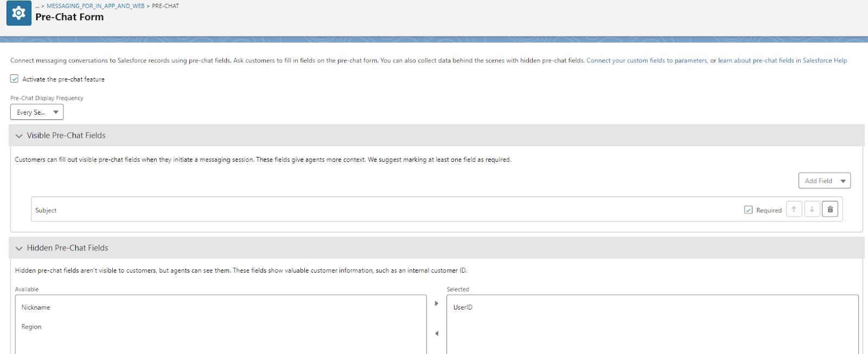868x354 pixels.
Task: Click the PRE-CHAT breadcrumb text
Action: coord(165,6)
